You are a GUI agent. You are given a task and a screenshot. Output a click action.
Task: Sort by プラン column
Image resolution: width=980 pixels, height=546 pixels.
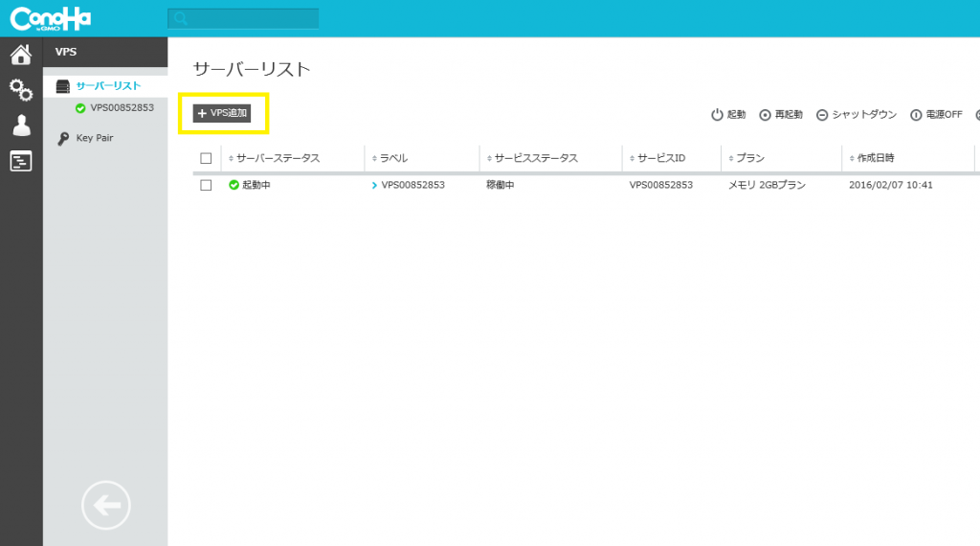point(746,158)
